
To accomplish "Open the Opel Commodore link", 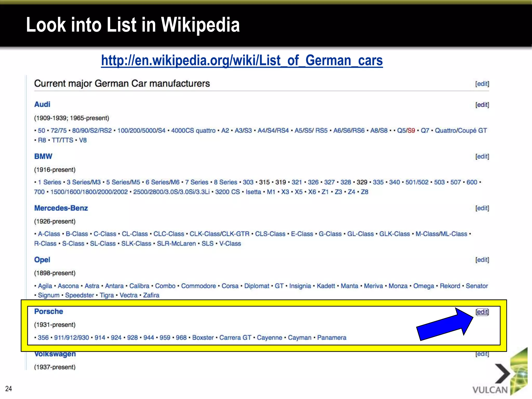I will (x=198, y=286).
